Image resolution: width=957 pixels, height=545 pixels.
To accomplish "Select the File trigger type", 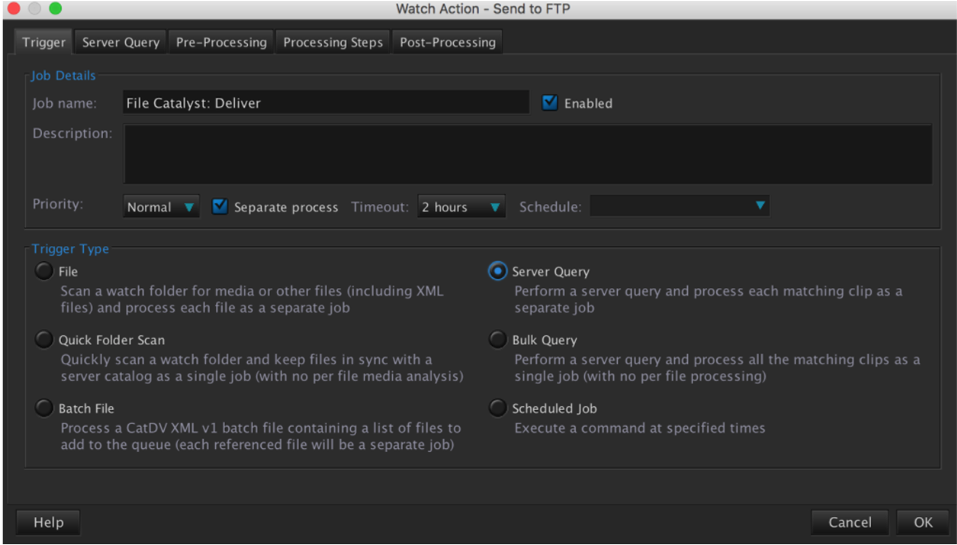I will [44, 271].
